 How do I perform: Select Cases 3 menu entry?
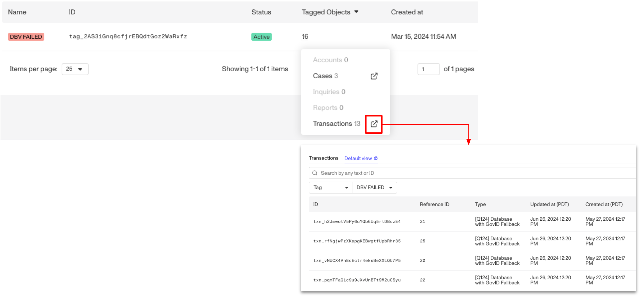click(x=325, y=76)
